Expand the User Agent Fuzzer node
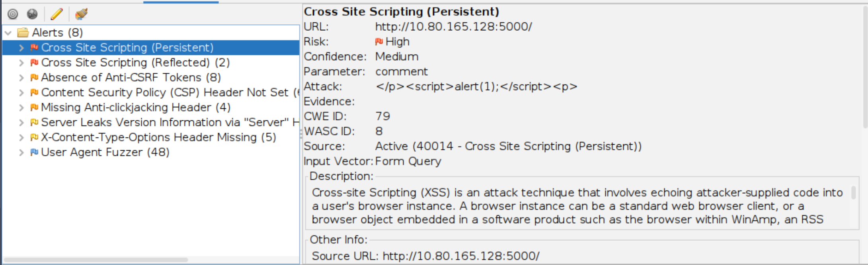This screenshot has height=265, width=868. tap(21, 153)
